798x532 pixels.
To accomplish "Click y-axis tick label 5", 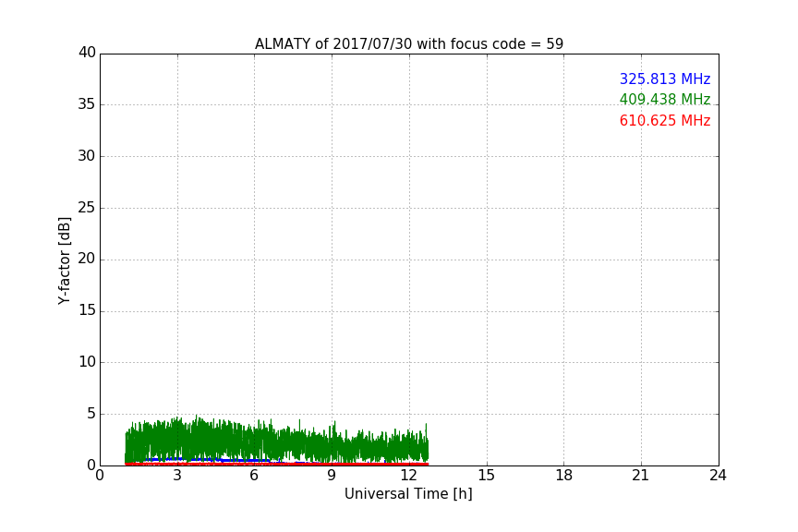I will [91, 414].
